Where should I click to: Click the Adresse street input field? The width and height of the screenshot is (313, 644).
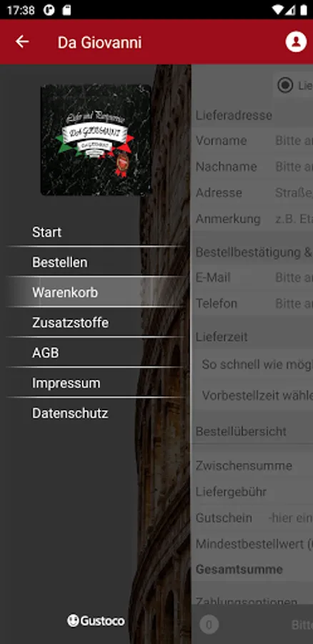(x=293, y=192)
